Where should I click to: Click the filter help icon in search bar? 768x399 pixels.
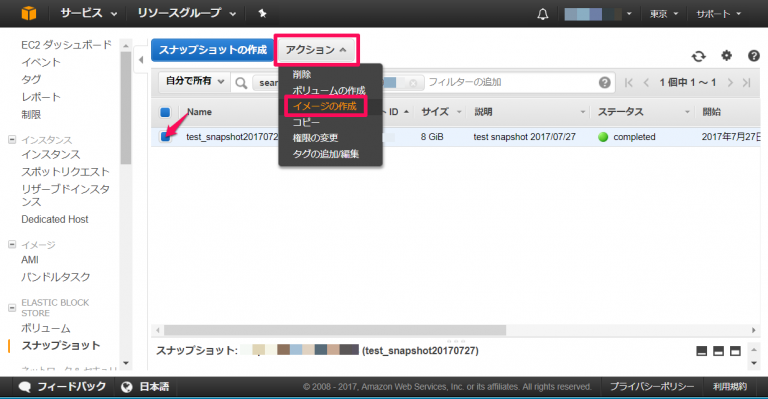[604, 82]
